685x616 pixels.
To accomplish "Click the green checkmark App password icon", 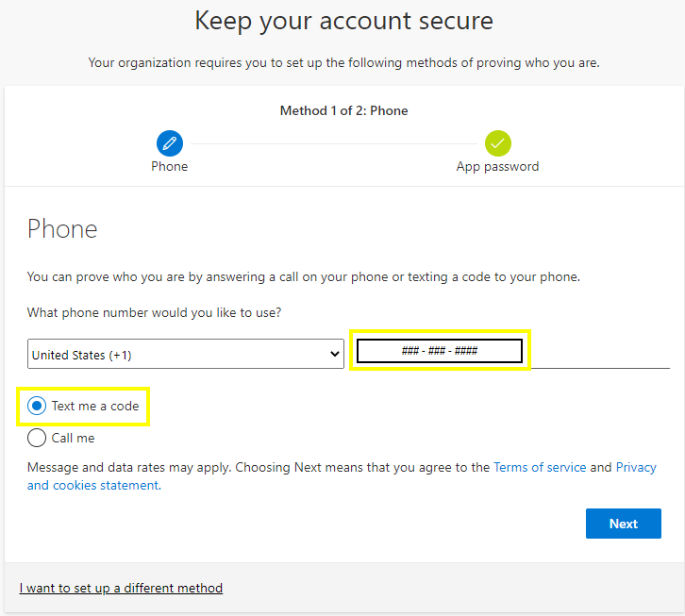I will [498, 143].
